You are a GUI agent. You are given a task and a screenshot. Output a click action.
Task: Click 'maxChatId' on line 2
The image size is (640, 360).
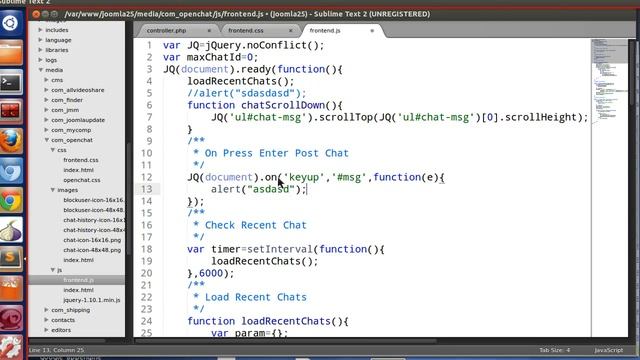coord(214,57)
